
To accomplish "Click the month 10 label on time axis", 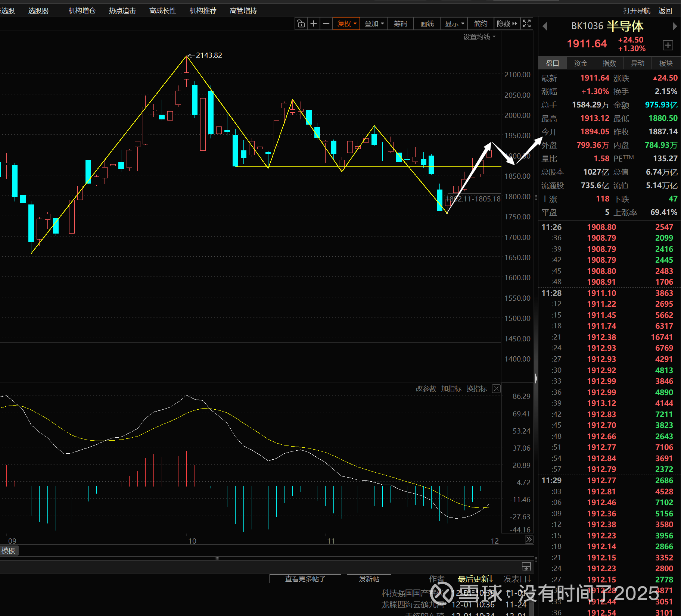I will click(x=192, y=541).
